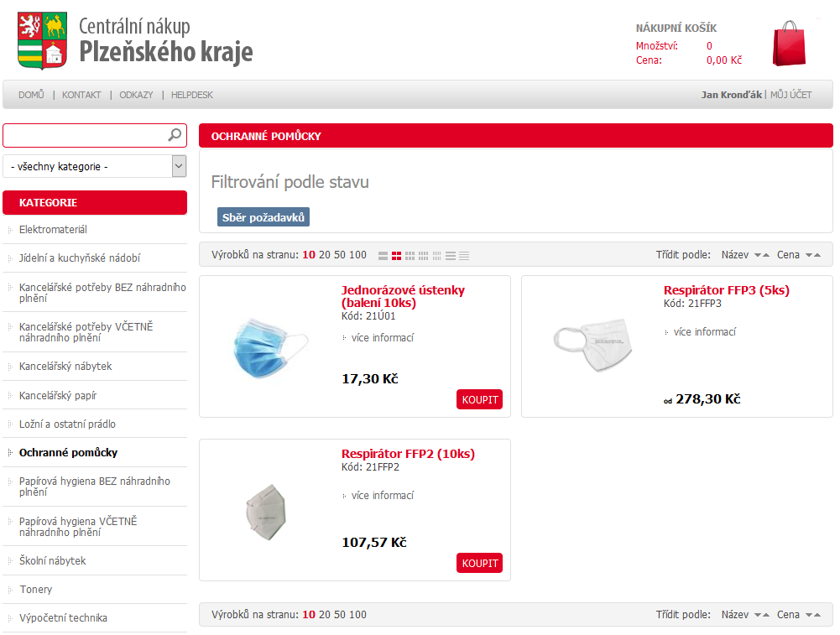840x635 pixels.
Task: Buy Jednorázové ústenky with KOUPIT button
Action: coord(479,399)
